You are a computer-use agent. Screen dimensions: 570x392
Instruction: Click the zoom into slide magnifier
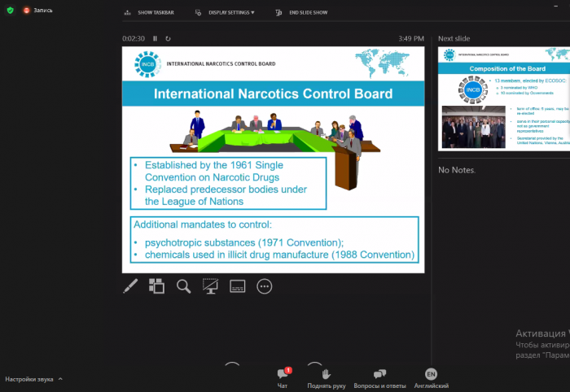coord(184,286)
